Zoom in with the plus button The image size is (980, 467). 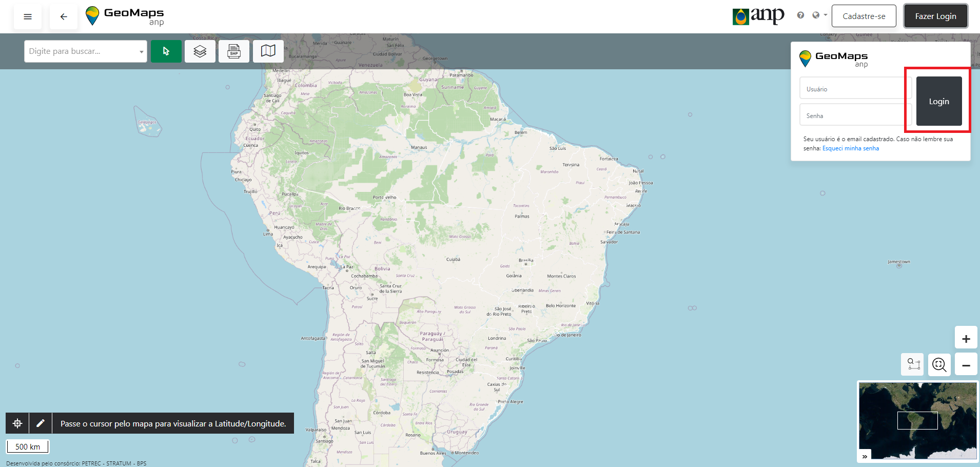966,339
